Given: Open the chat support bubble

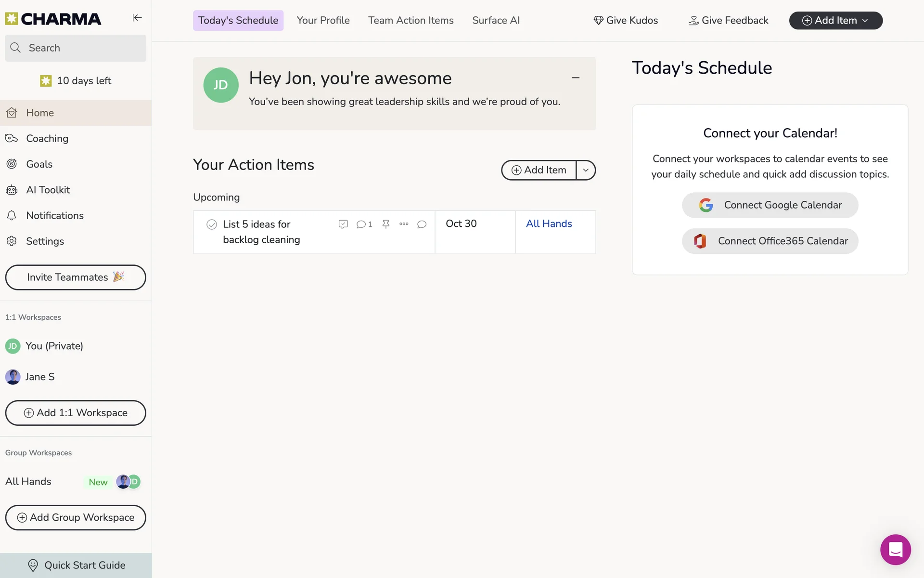Looking at the screenshot, I should pyautogui.click(x=895, y=549).
